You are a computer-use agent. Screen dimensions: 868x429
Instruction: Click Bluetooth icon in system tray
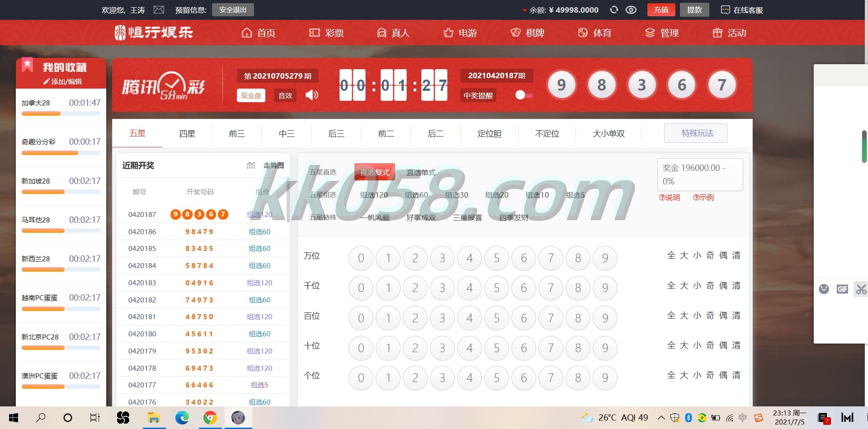(x=688, y=418)
